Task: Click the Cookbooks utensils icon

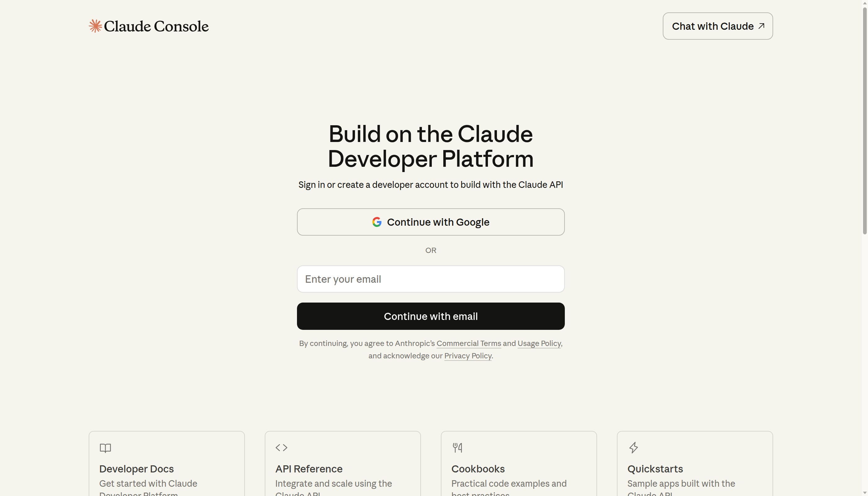Action: click(457, 447)
